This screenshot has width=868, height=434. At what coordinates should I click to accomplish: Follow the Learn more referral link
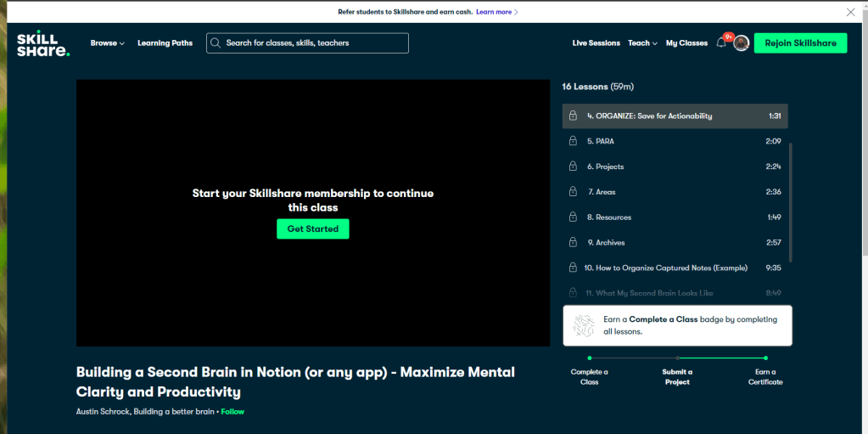click(x=497, y=12)
